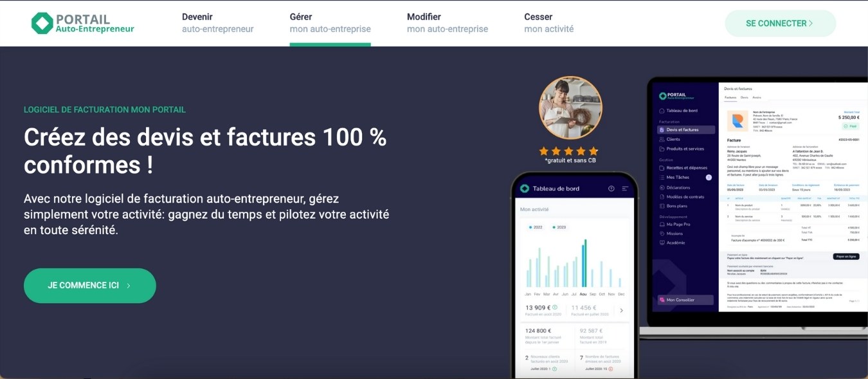Click Mes Tâches in the sidebar
This screenshot has width=868, height=379.
(x=678, y=177)
